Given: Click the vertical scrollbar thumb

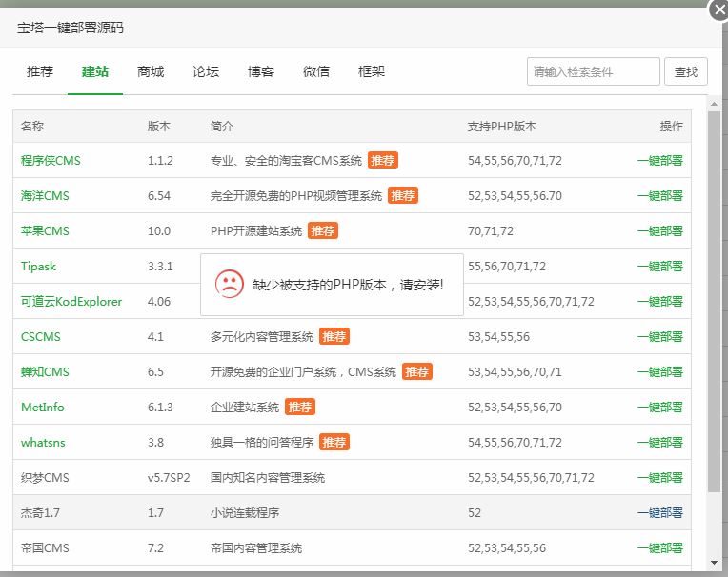Looking at the screenshot, I should coord(714,302).
